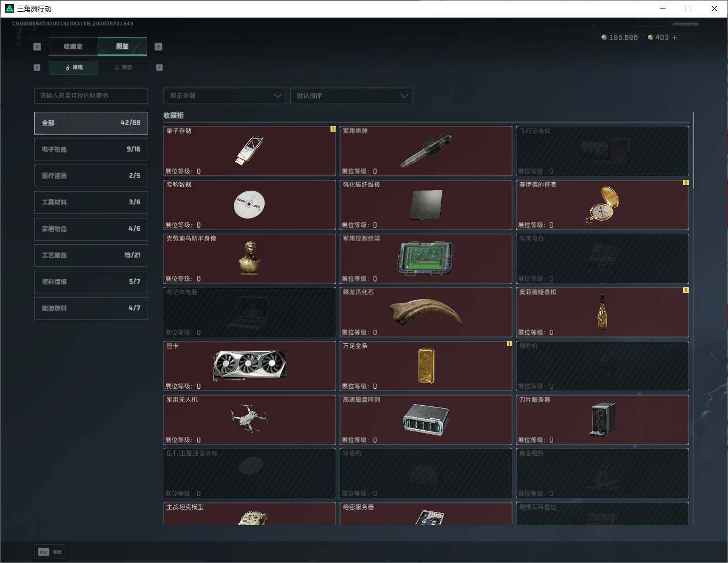Filter by 全部 category 42/68
728x563 pixels.
point(91,123)
